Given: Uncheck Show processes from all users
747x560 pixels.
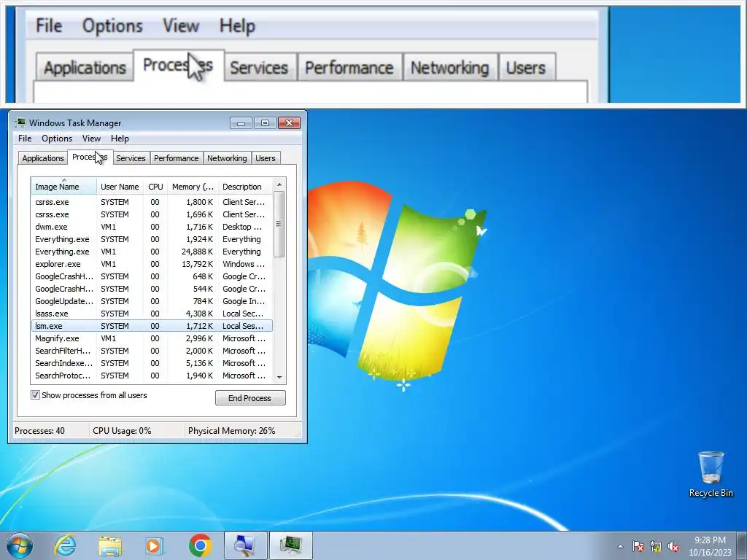Looking at the screenshot, I should pos(35,394).
